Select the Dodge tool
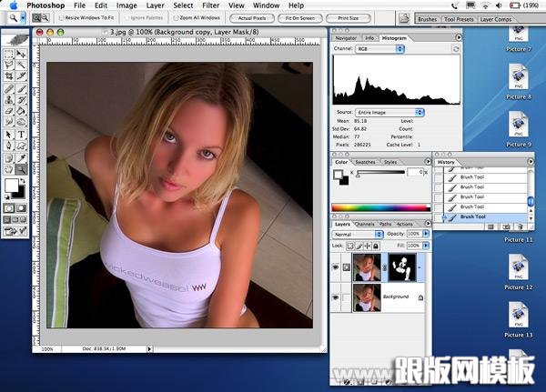The width and height of the screenshot is (546, 392). [21, 122]
